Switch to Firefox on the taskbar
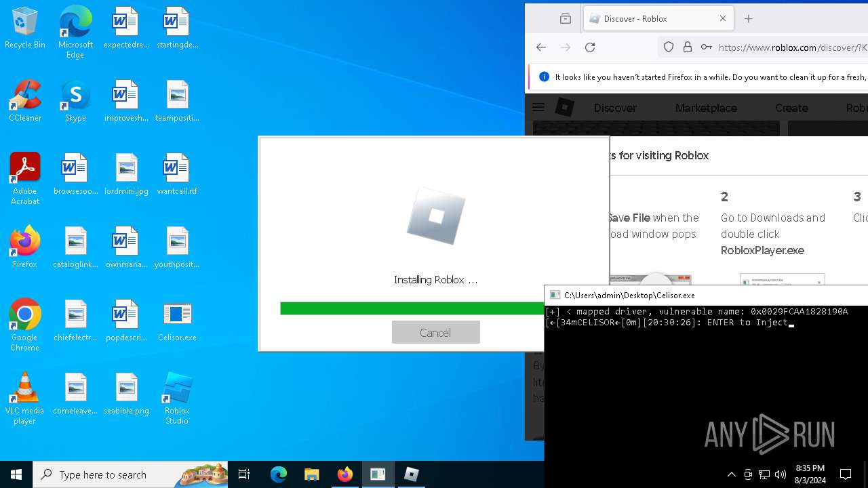The image size is (868, 488). coord(345,474)
